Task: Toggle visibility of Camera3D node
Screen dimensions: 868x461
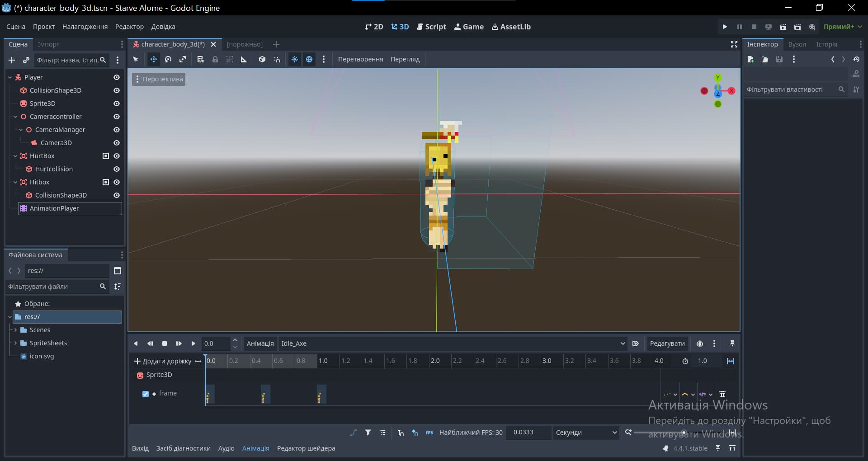Action: [x=117, y=143]
